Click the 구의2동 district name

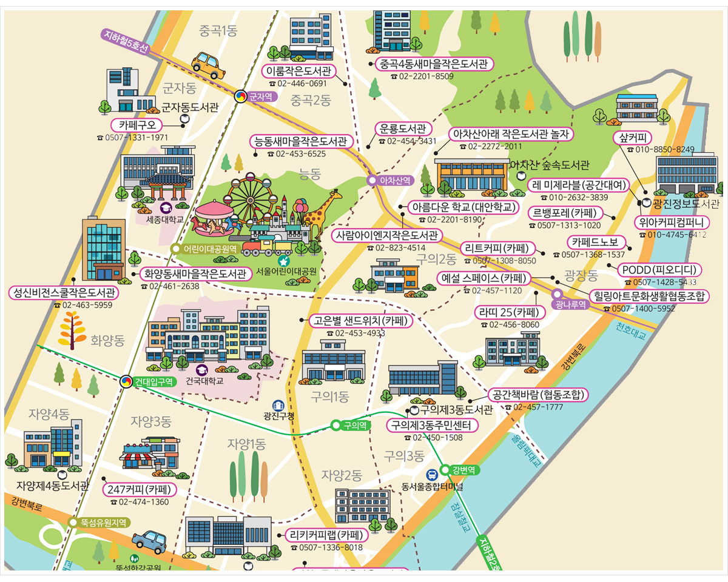pyautogui.click(x=436, y=260)
